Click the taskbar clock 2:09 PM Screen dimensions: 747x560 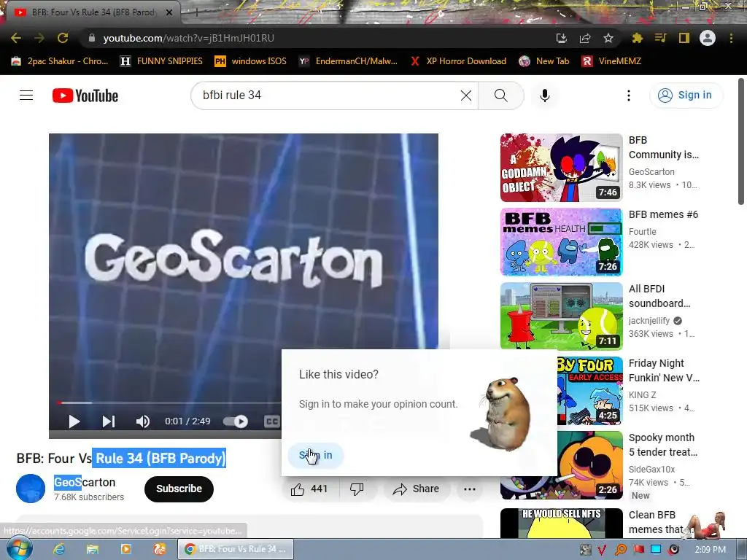[x=711, y=550]
